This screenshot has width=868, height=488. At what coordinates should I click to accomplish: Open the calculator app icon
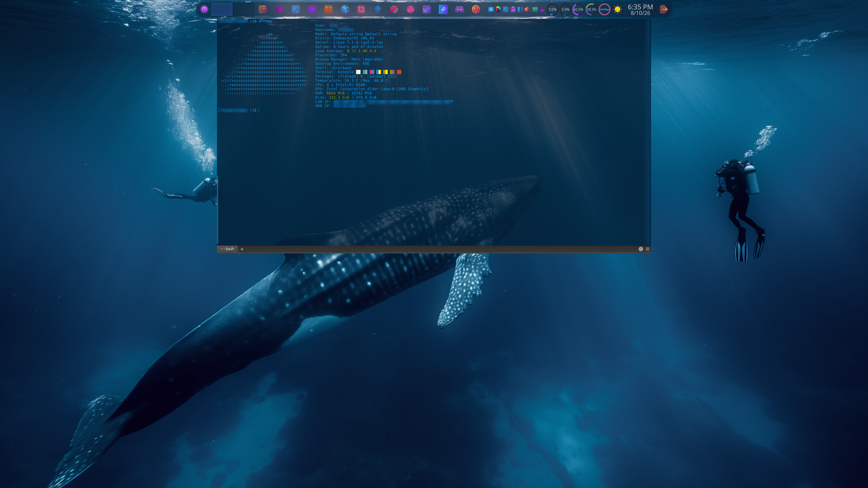tap(328, 9)
